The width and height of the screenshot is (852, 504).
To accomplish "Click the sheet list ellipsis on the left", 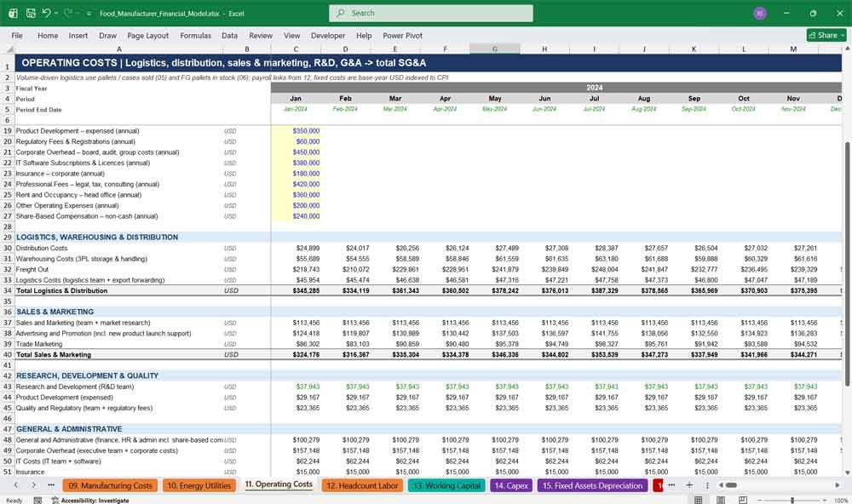I will (51, 485).
